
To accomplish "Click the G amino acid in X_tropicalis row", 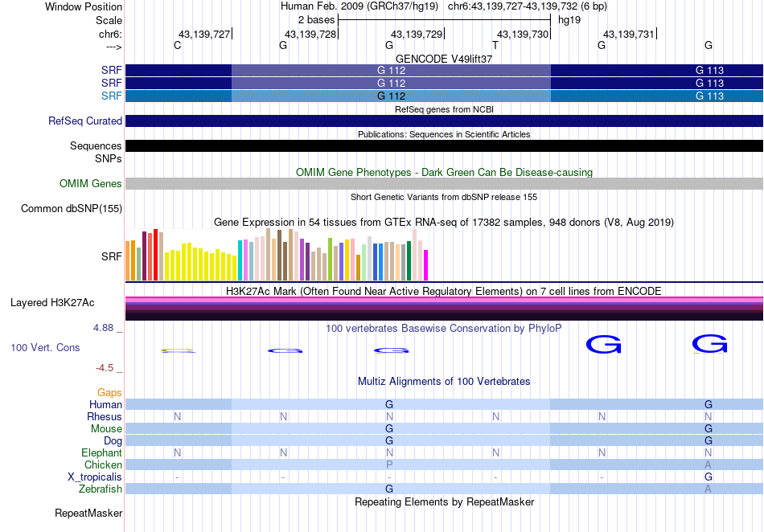I will [709, 477].
